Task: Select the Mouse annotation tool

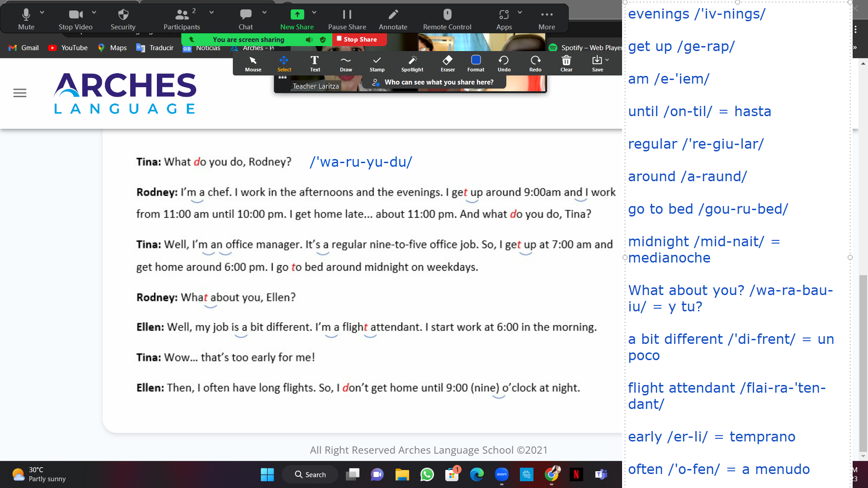Action: [x=253, y=64]
